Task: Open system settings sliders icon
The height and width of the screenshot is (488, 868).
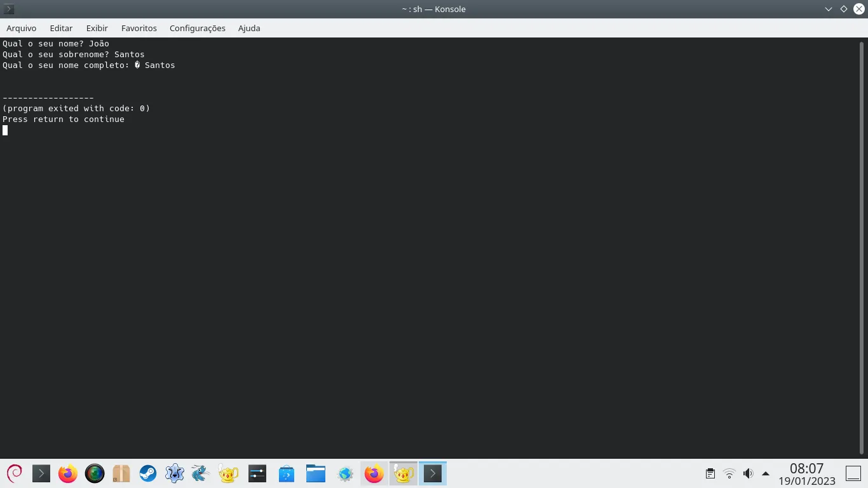Action: [x=257, y=473]
